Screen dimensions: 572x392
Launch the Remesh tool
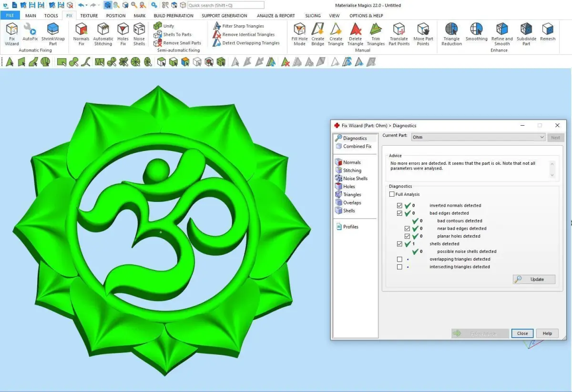click(548, 31)
